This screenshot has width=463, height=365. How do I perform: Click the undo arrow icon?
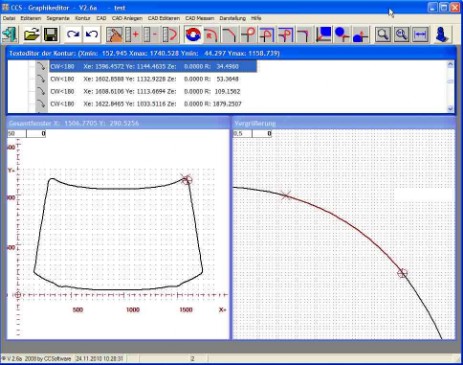point(92,34)
